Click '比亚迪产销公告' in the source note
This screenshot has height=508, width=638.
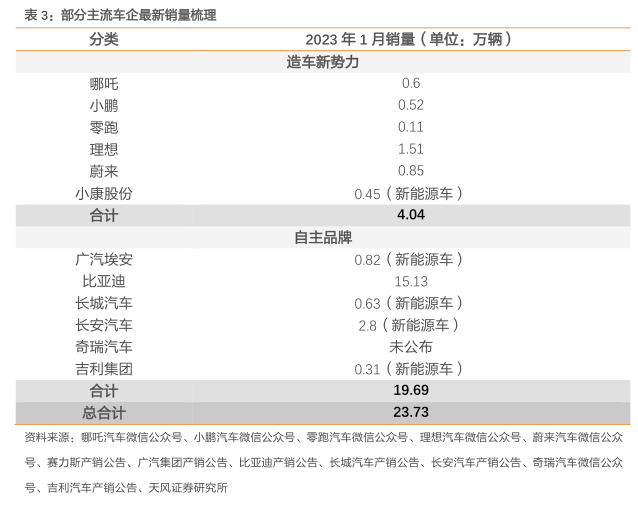click(x=278, y=463)
